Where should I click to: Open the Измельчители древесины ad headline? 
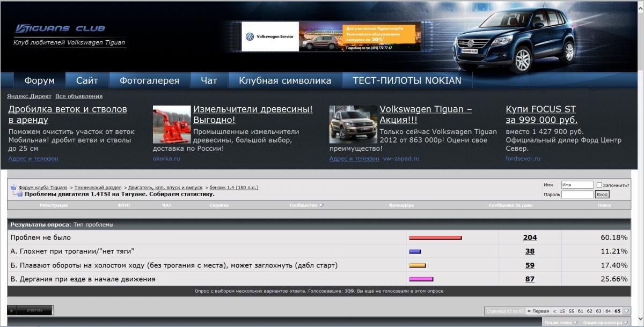click(253, 114)
